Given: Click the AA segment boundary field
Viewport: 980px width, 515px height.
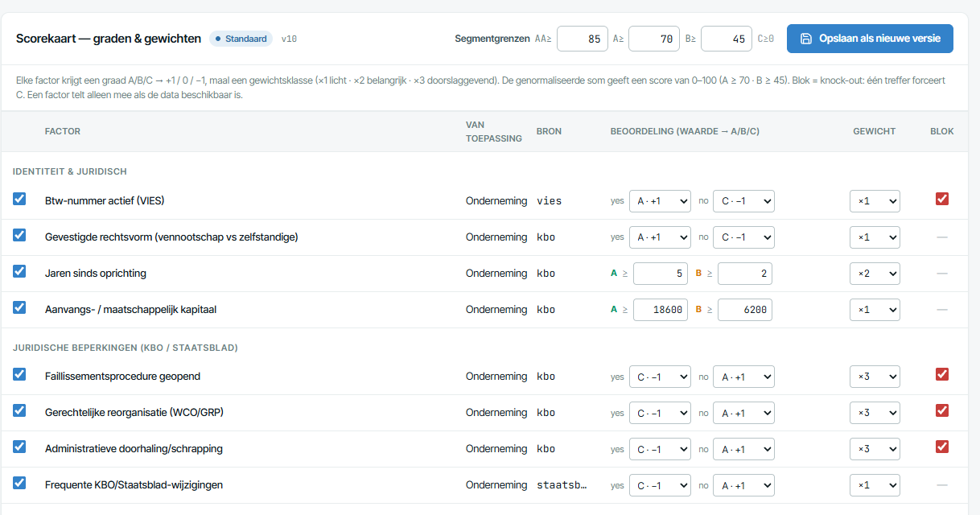Looking at the screenshot, I should coord(583,39).
